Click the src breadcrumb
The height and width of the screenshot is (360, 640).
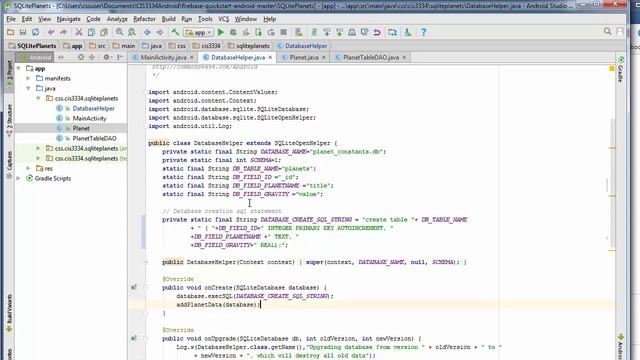pos(98,46)
